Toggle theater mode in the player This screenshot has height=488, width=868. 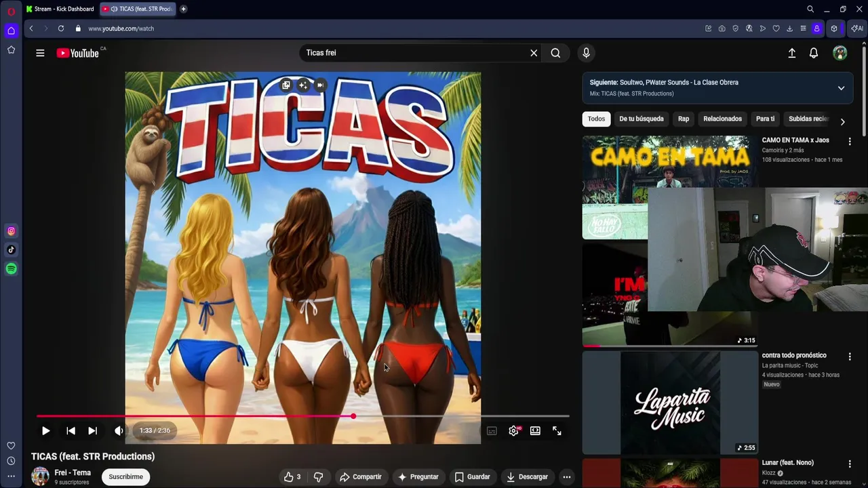pyautogui.click(x=535, y=430)
